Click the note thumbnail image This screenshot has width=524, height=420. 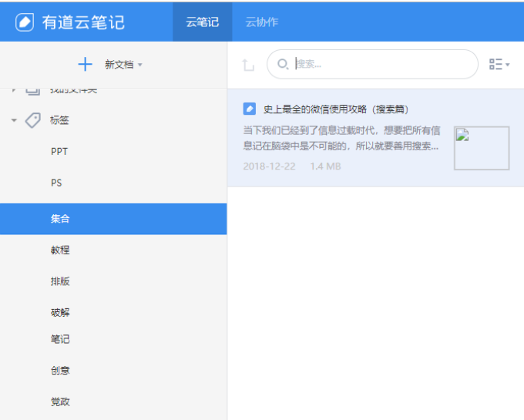pyautogui.click(x=482, y=148)
